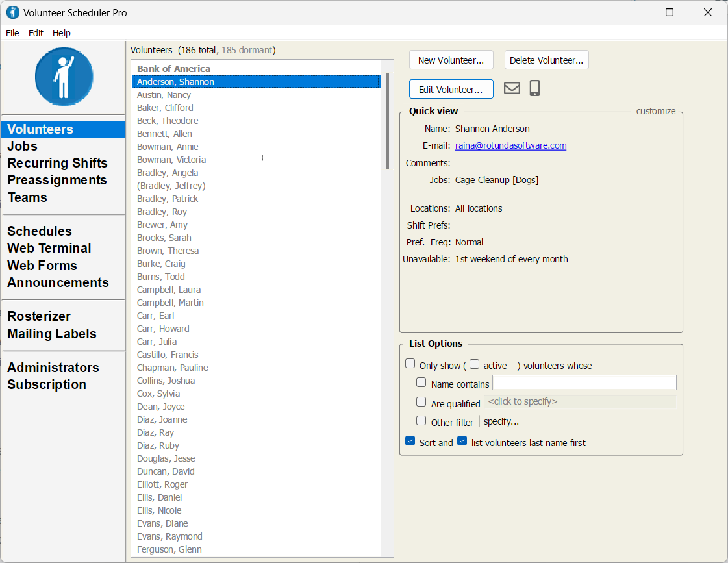Open the Edit menu
The width and height of the screenshot is (728, 563).
[x=36, y=33]
